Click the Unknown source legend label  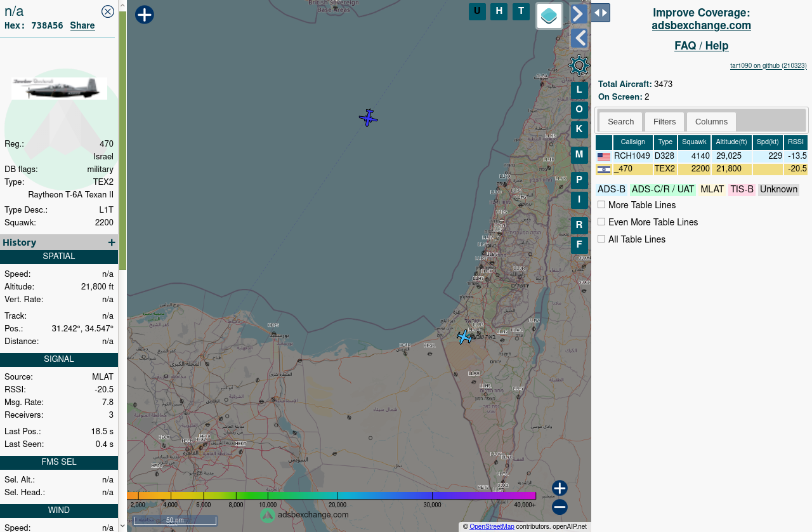click(778, 190)
